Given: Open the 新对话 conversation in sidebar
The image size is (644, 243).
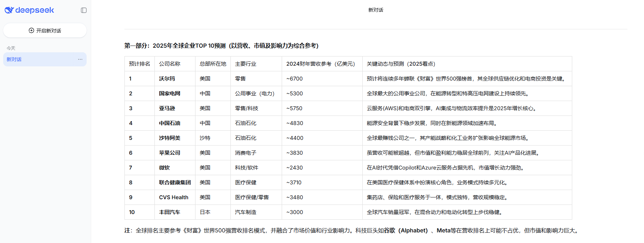Looking at the screenshot, I should click(x=45, y=59).
